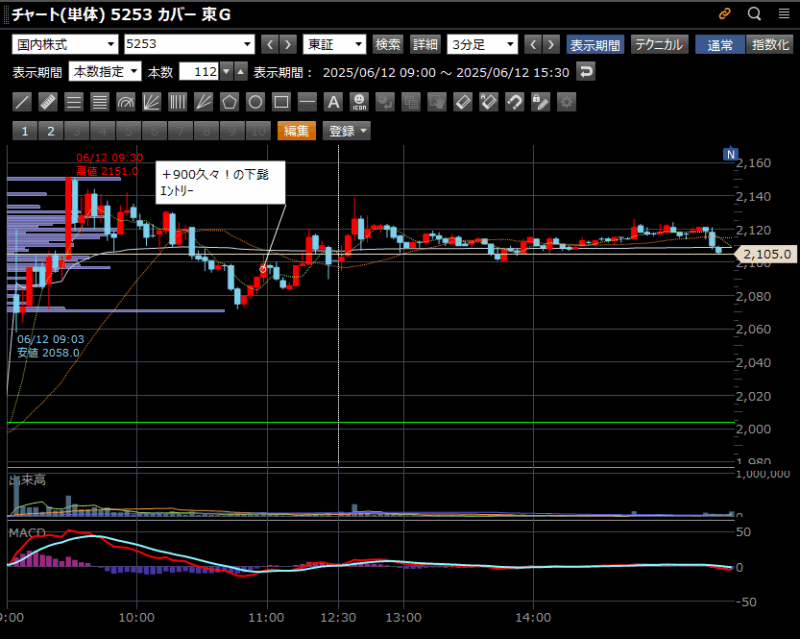Click the copy drawings icon

(411, 102)
